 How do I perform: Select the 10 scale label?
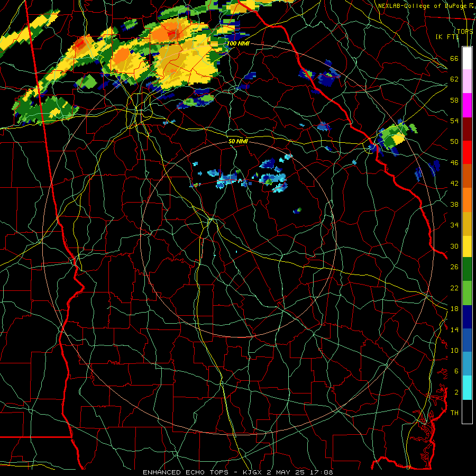(454, 350)
